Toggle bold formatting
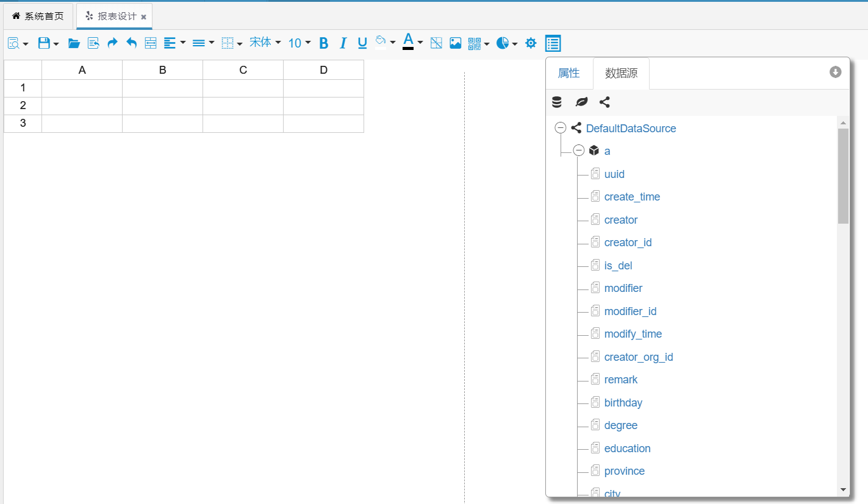 324,43
